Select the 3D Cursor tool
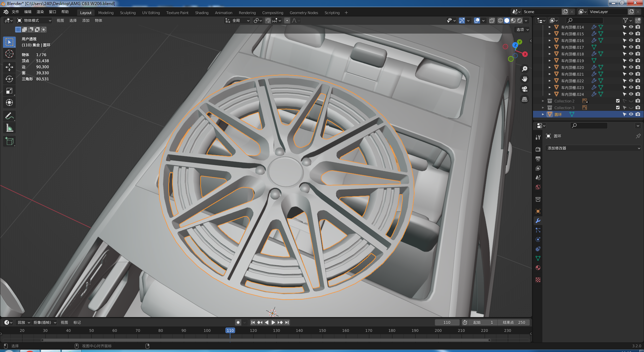This screenshot has width=644, height=352. (x=9, y=54)
